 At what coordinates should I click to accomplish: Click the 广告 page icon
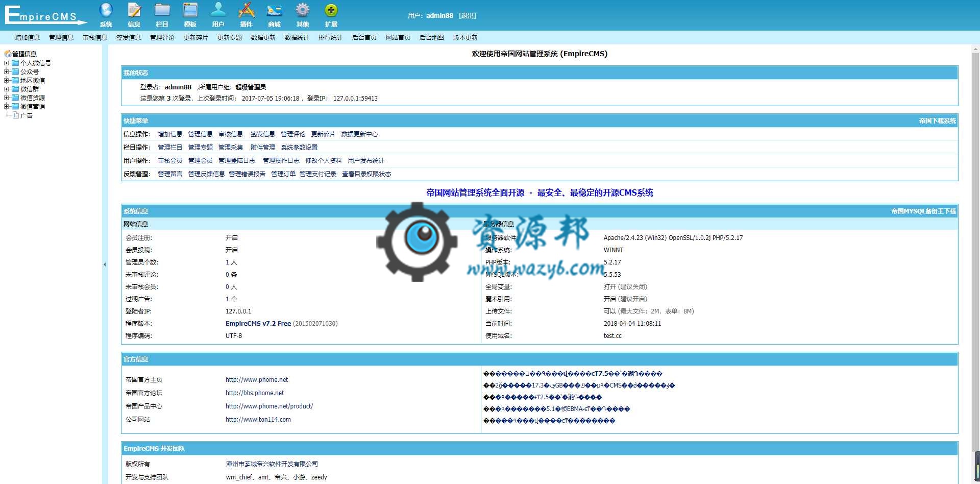pyautogui.click(x=16, y=115)
